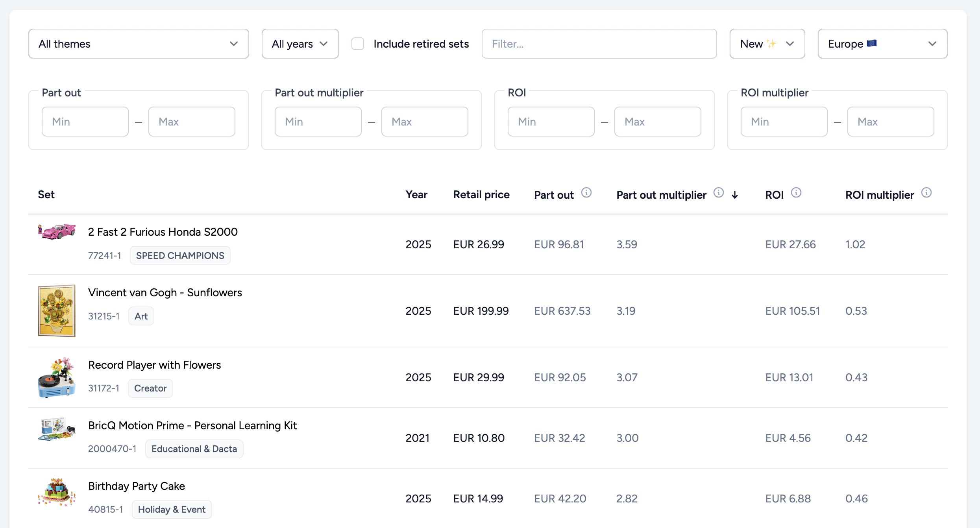Viewport: 980px width, 528px height.
Task: Click the Part out multiplier Min field
Action: click(318, 122)
